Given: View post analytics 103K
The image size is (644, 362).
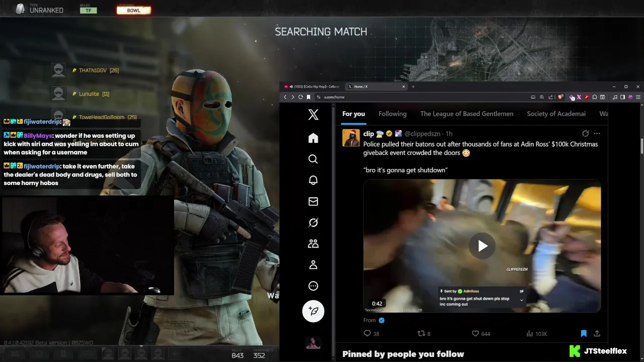Looking at the screenshot, I should [536, 333].
